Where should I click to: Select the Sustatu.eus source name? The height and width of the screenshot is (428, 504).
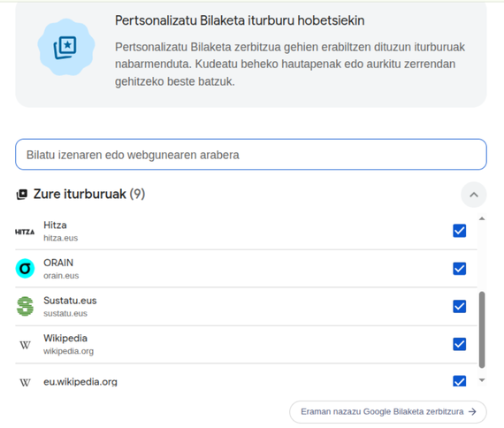tap(70, 301)
